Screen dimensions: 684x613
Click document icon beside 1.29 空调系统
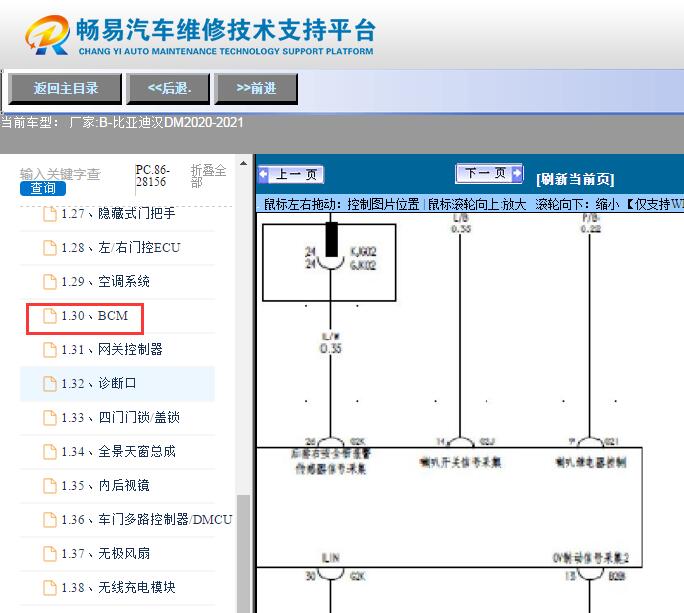click(50, 282)
